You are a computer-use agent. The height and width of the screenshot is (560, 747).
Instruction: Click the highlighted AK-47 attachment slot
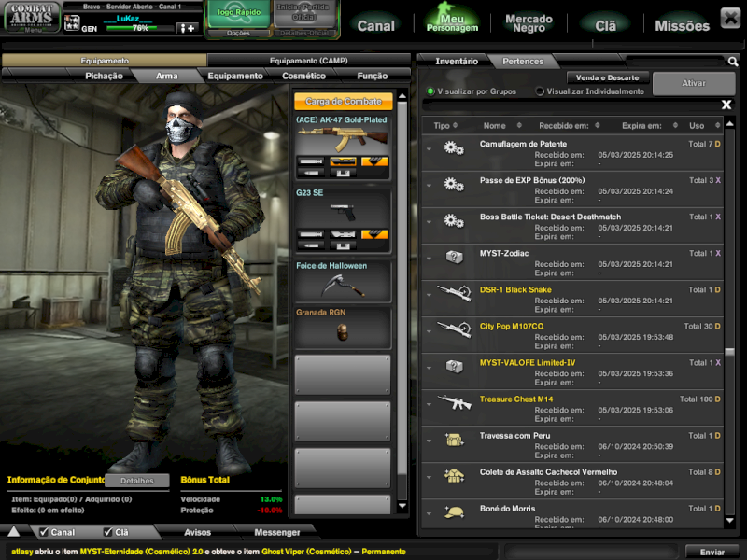[343, 161]
